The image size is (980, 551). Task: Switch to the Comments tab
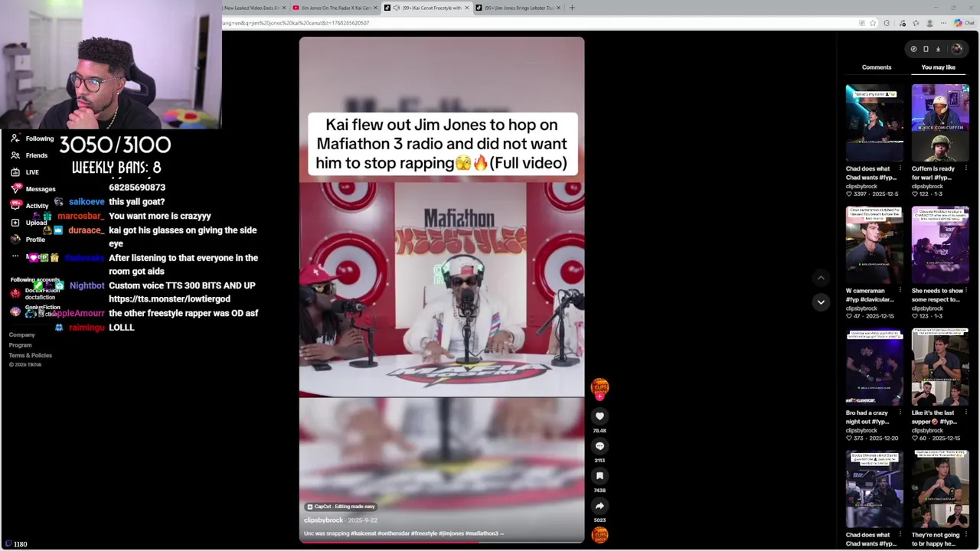point(877,67)
